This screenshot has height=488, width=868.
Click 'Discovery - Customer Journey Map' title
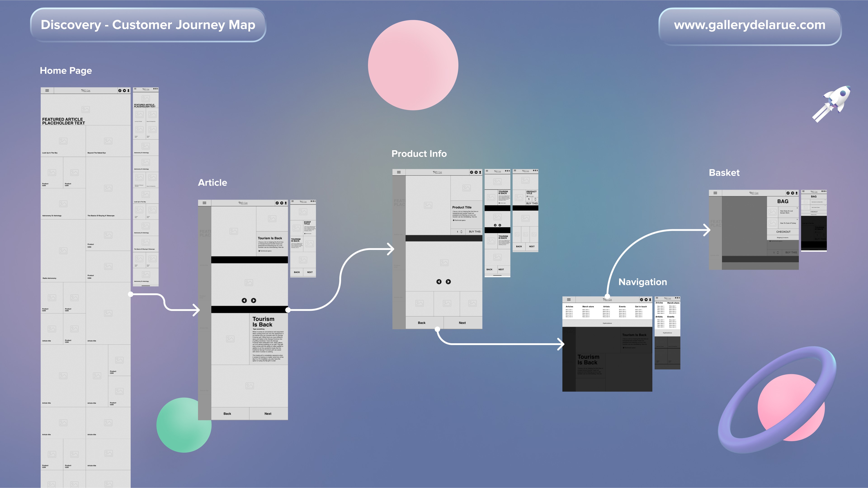148,25
